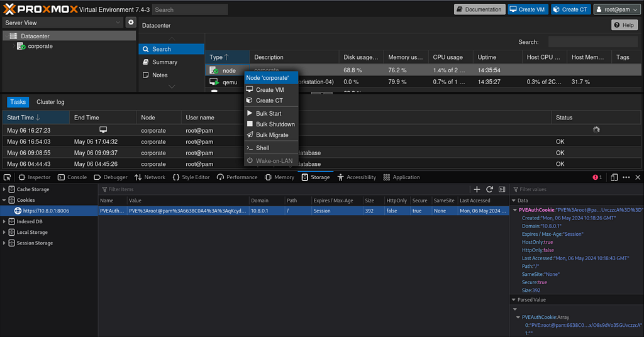The height and width of the screenshot is (337, 644).
Task: Switch to the Tasks tab
Action: (18, 102)
